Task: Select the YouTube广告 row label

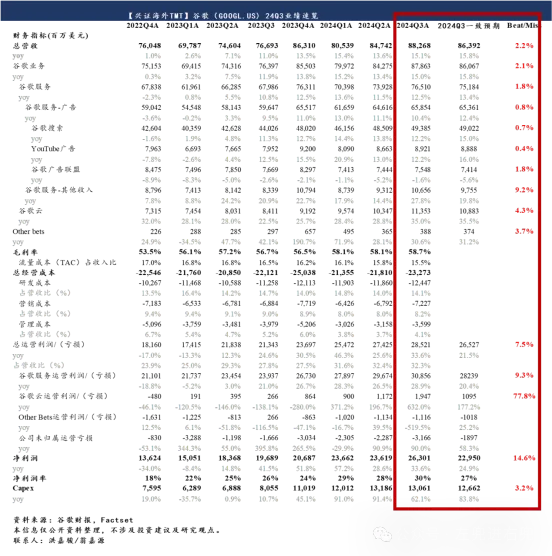Action: pyautogui.click(x=53, y=149)
